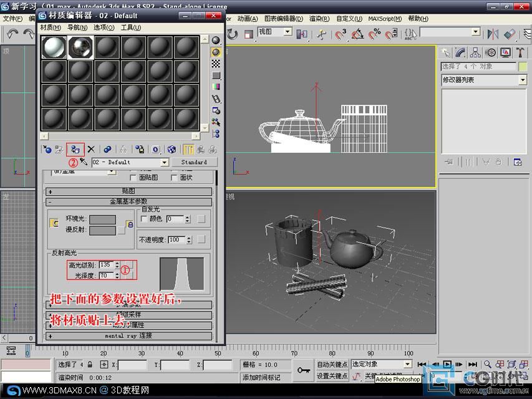Toggle selection lock icon in status bar
The width and height of the screenshot is (532, 399).
click(90, 364)
